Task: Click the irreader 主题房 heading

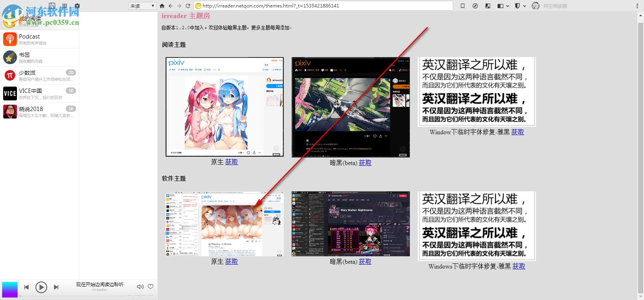Action: 186,16
